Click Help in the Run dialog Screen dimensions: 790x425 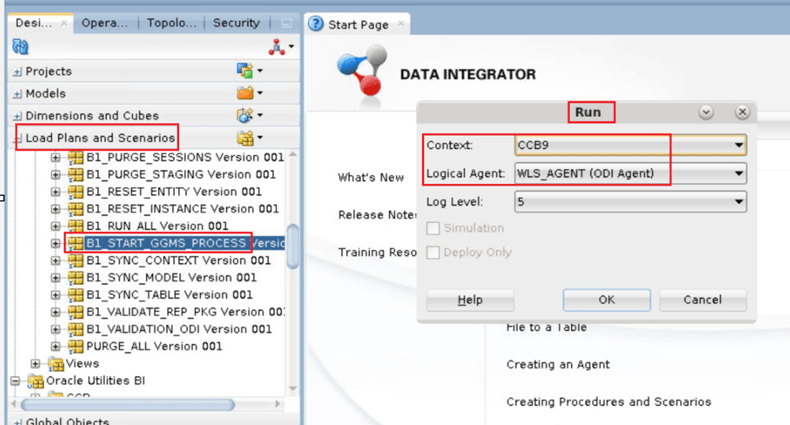[470, 300]
